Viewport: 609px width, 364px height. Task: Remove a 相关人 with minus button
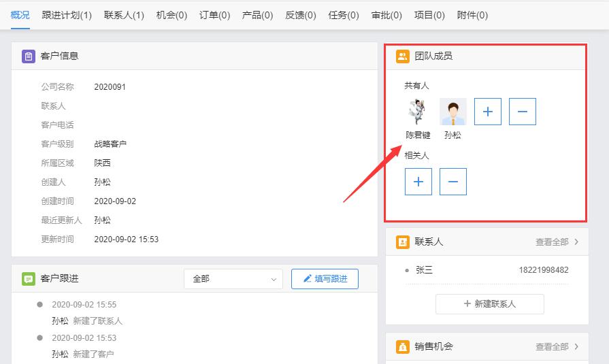pyautogui.click(x=453, y=182)
